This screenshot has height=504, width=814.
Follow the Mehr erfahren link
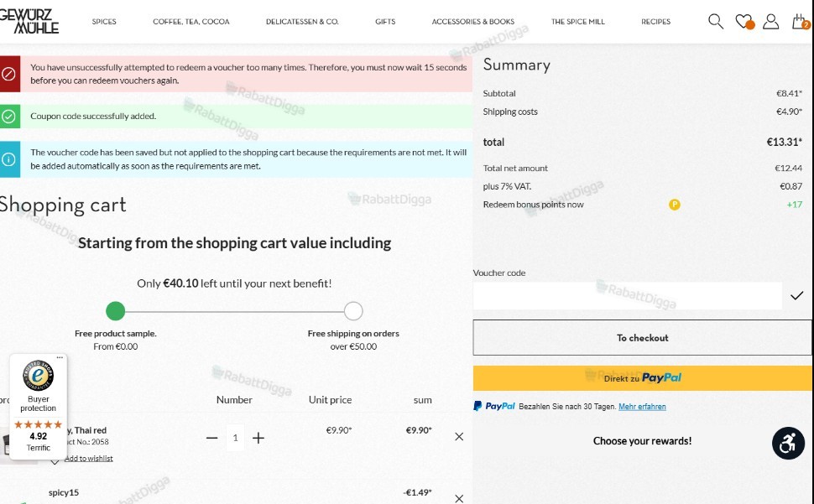point(642,407)
